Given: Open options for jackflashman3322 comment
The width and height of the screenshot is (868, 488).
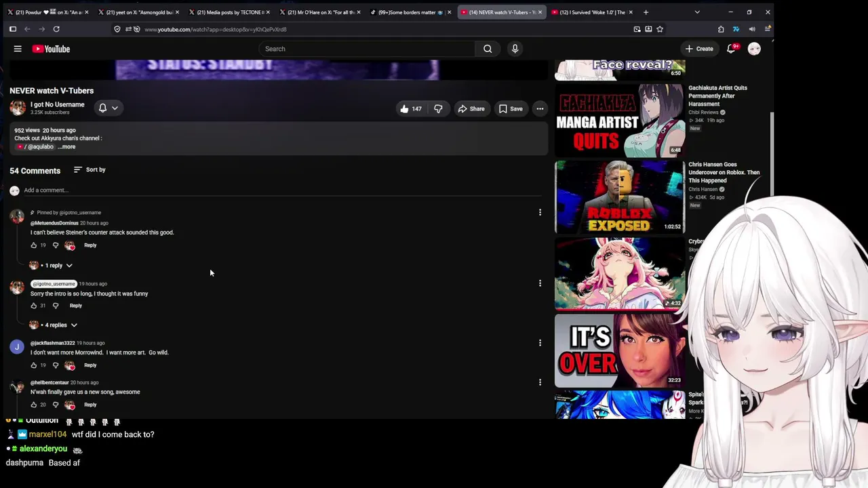Looking at the screenshot, I should pyautogui.click(x=540, y=343).
